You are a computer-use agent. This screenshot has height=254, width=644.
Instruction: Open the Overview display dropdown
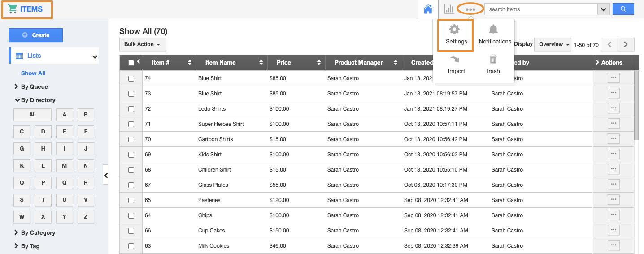554,44
